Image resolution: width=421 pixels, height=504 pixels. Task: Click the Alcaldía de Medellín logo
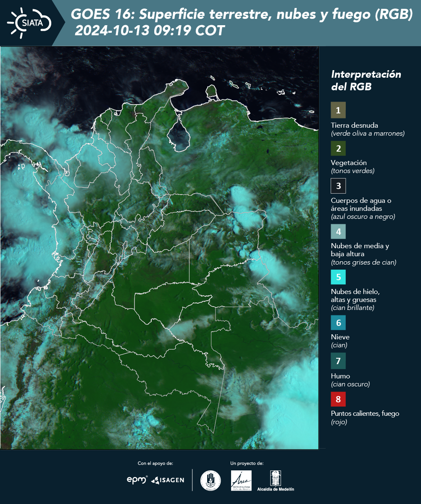275,480
